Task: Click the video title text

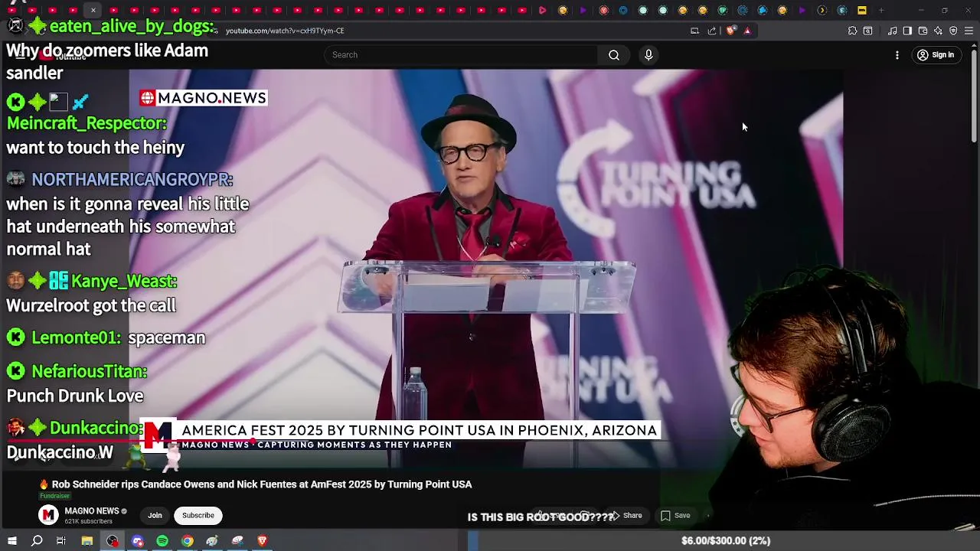Action: click(255, 484)
